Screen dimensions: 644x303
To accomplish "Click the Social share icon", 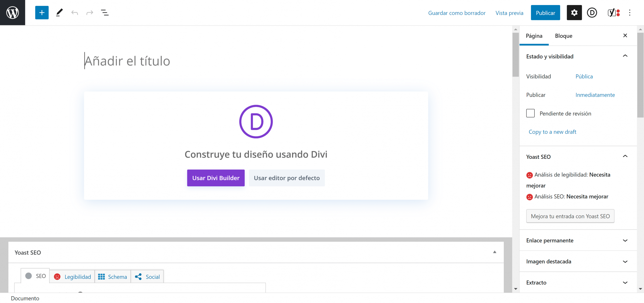I will (x=138, y=277).
